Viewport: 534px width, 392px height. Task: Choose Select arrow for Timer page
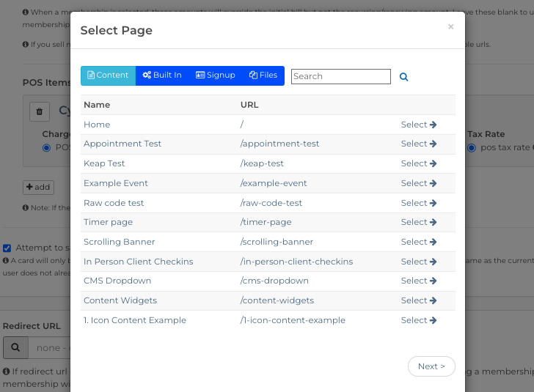tap(418, 222)
